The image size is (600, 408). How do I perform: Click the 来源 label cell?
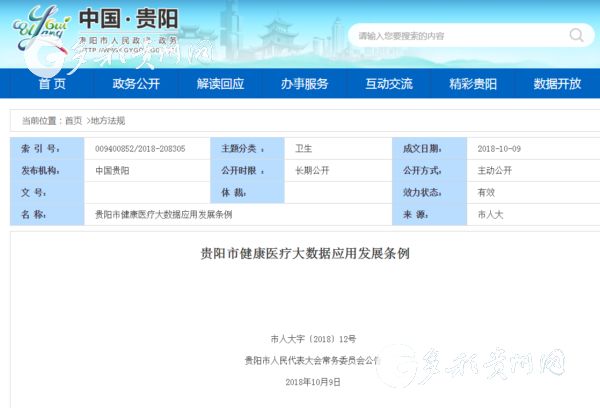(x=430, y=214)
